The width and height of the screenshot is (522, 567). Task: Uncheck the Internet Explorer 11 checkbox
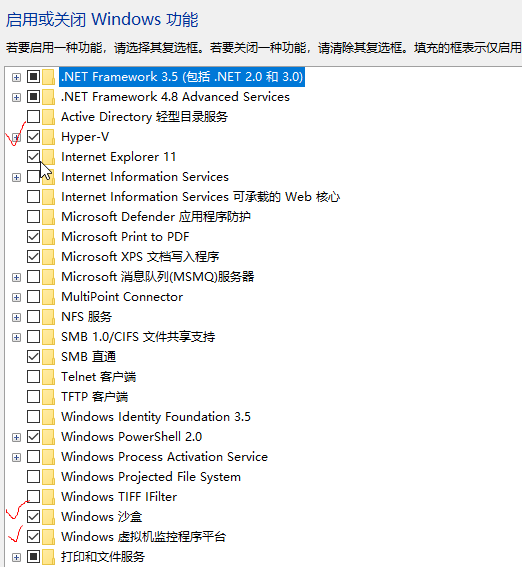[x=33, y=157]
